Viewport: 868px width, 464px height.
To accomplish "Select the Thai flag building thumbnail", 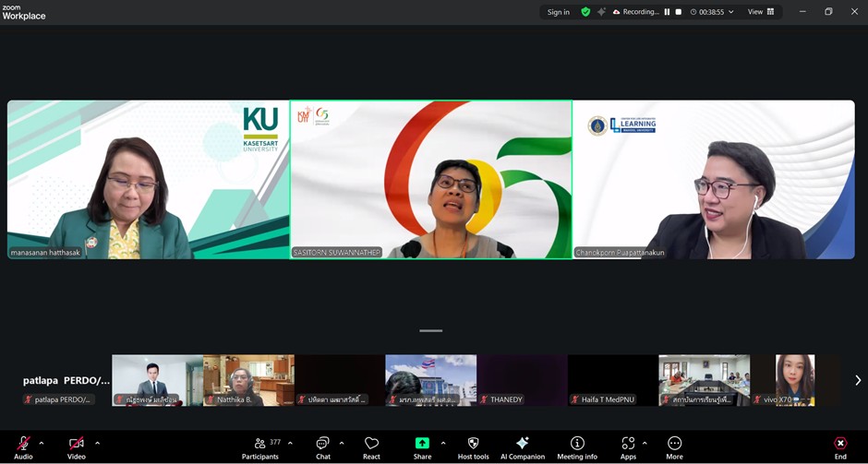I will tap(430, 380).
